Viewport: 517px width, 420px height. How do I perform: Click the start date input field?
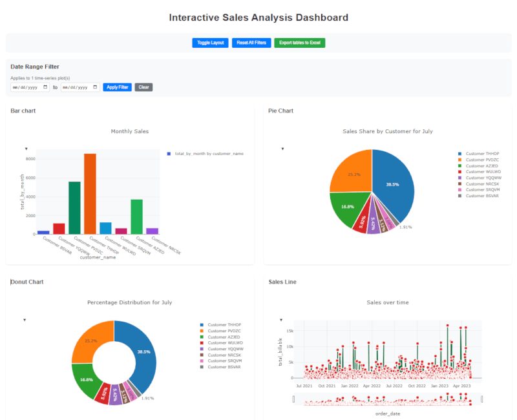26,87
